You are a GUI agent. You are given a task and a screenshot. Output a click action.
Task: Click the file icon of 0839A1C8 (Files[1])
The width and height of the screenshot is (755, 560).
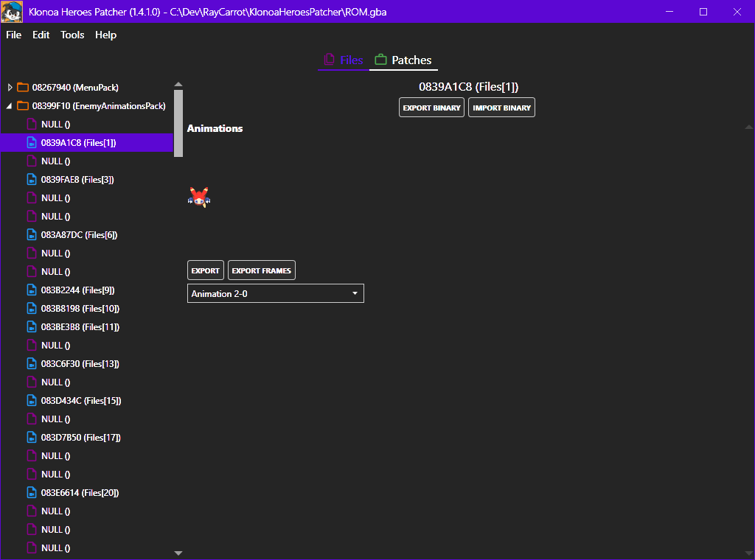click(x=32, y=143)
